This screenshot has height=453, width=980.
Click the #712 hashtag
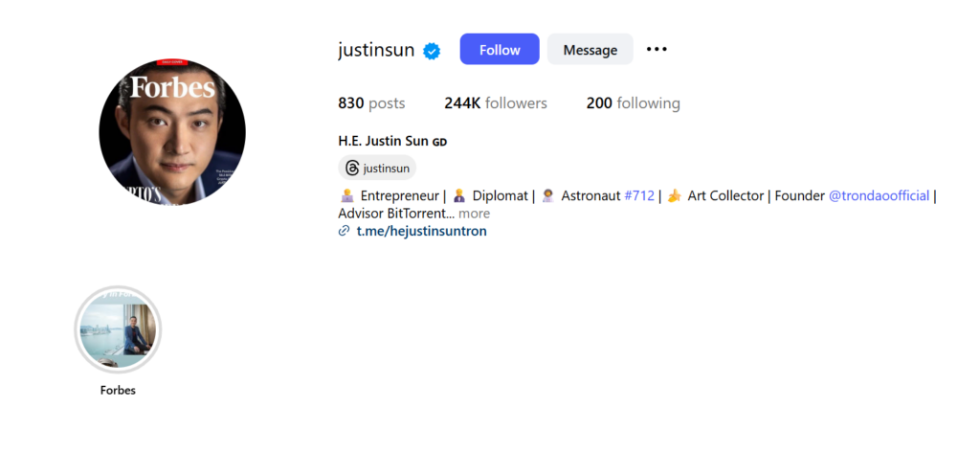tap(639, 195)
